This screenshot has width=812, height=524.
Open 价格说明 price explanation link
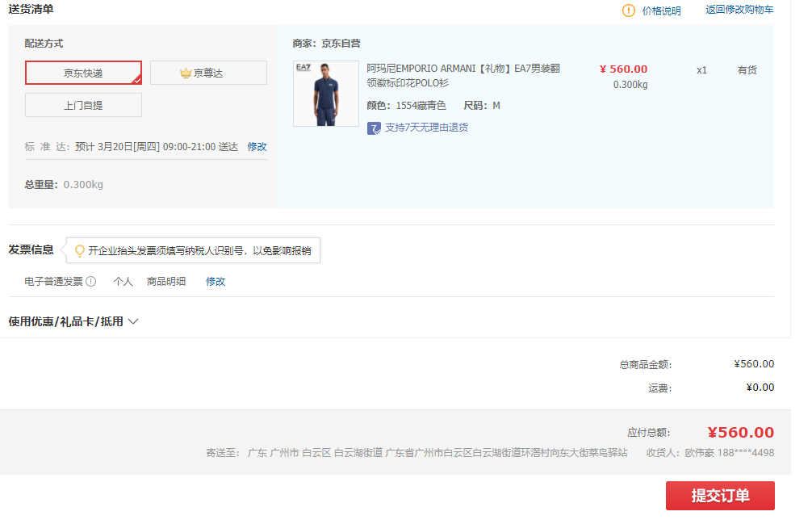coord(661,10)
